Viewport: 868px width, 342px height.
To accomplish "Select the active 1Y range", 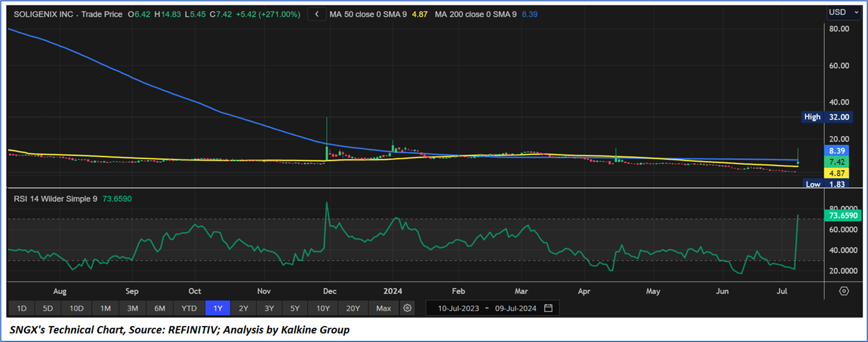I will point(218,308).
